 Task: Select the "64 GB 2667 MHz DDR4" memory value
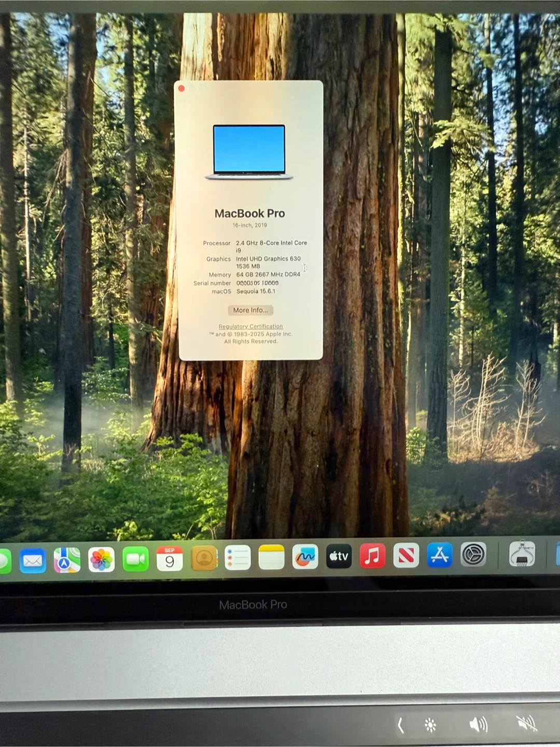point(268,274)
